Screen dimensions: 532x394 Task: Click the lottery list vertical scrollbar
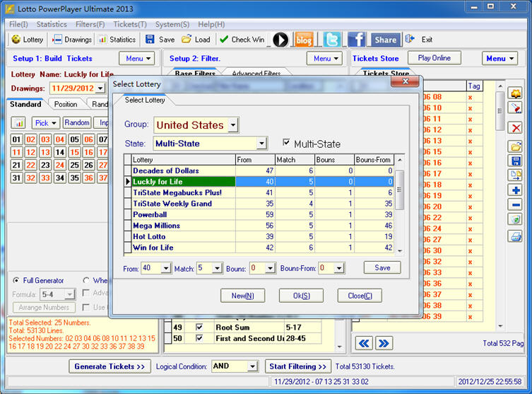click(400, 205)
